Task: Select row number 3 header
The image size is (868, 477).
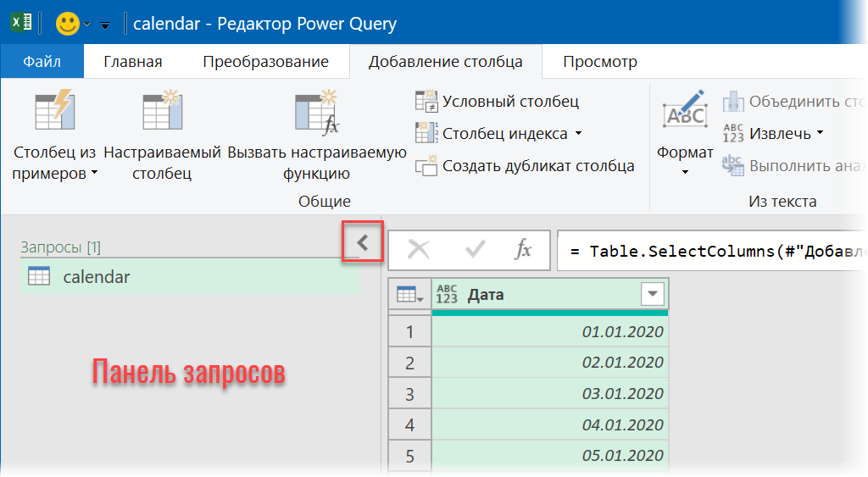Action: coord(409,393)
